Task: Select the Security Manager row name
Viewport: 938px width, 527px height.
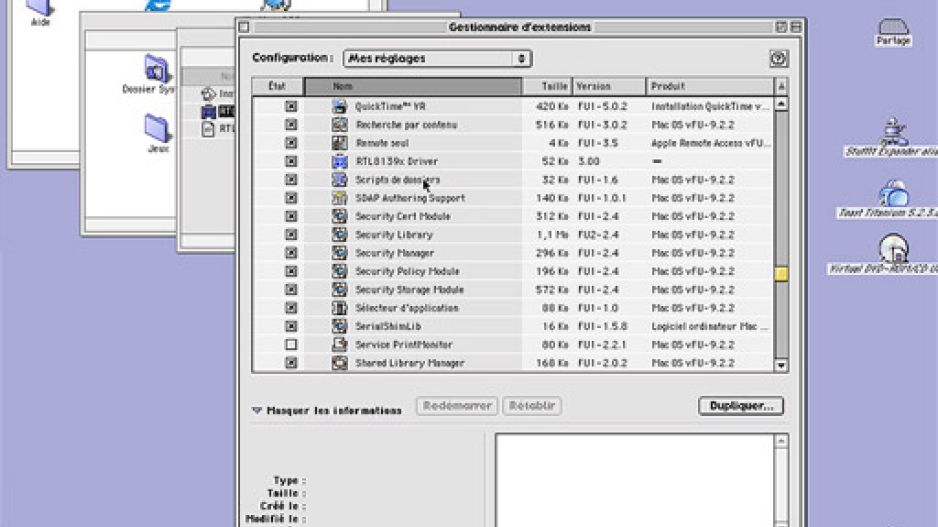Action: click(394, 253)
